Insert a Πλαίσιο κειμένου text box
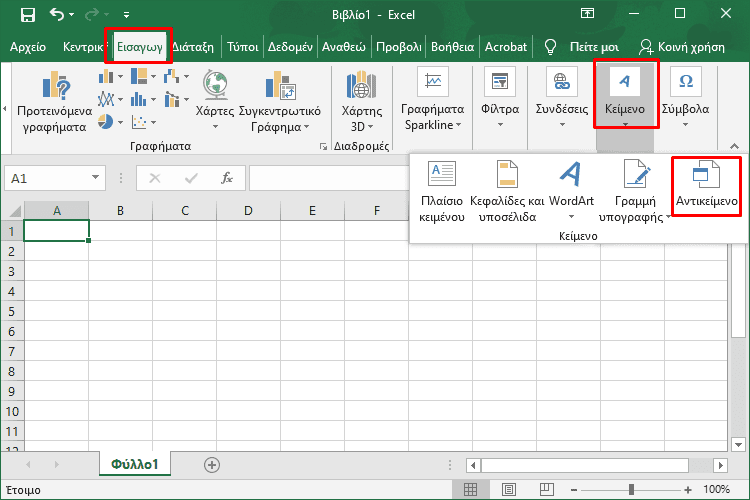This screenshot has height=500, width=750. (442, 192)
